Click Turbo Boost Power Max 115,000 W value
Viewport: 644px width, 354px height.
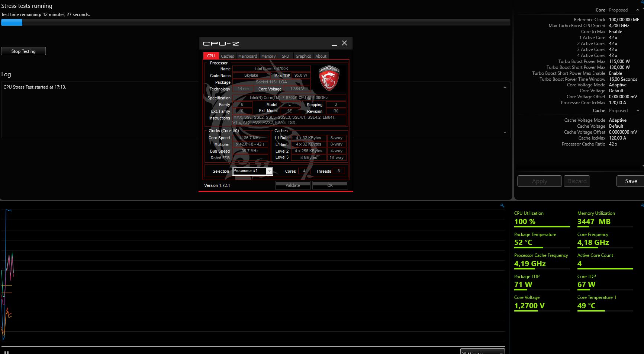point(619,61)
